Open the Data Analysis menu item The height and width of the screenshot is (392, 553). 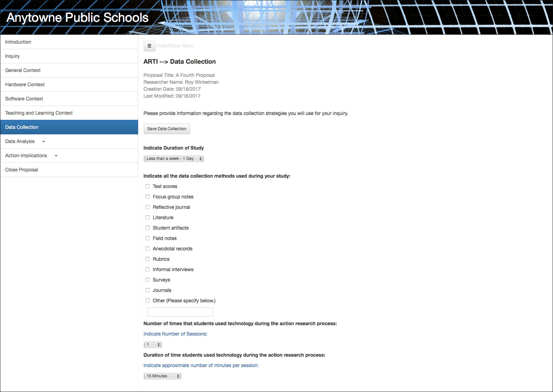click(x=69, y=141)
